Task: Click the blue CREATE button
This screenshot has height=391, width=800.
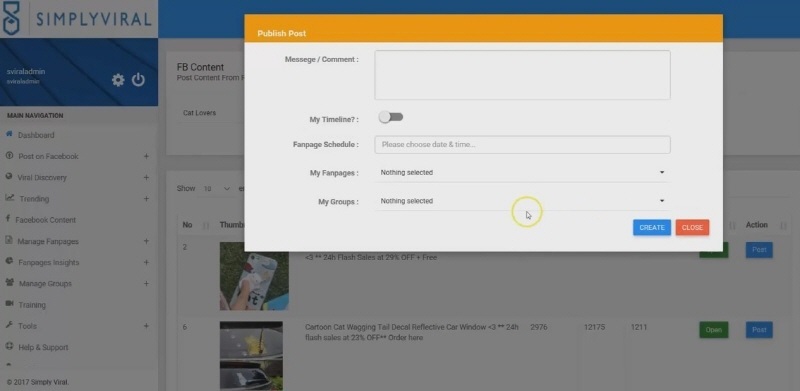Action: [x=652, y=228]
